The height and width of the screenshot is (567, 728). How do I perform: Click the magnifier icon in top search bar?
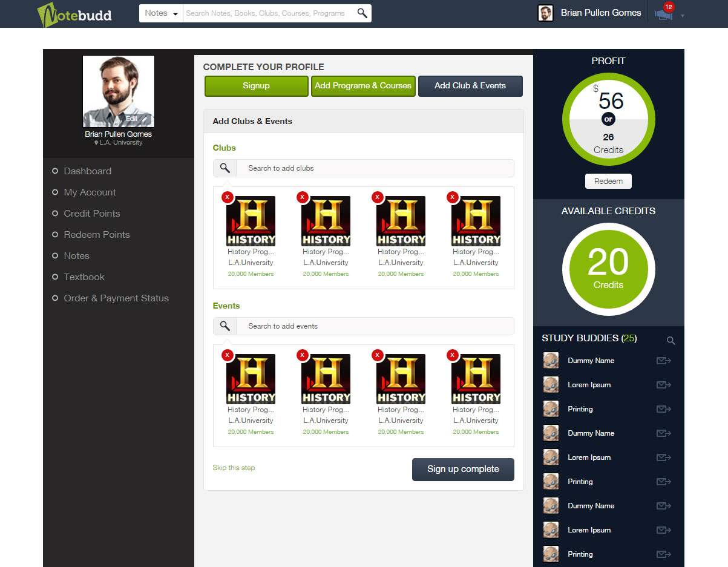362,13
